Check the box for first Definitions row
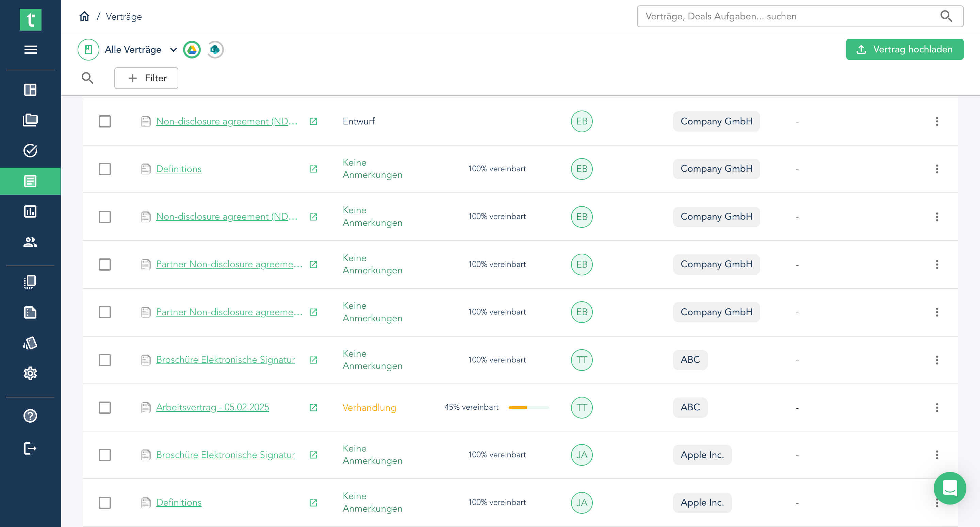The width and height of the screenshot is (980, 527). [104, 169]
